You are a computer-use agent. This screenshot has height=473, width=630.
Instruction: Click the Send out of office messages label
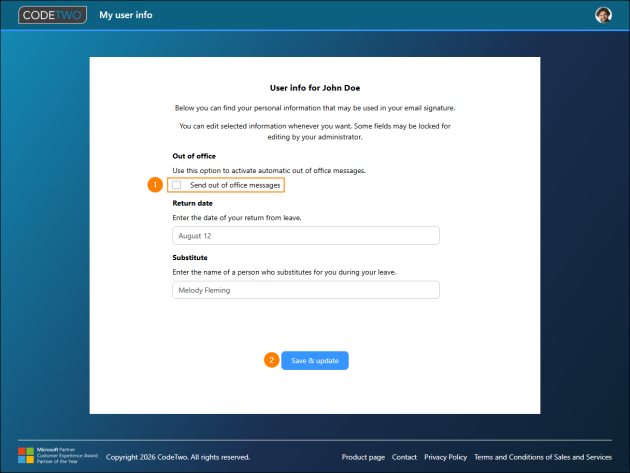pos(235,185)
